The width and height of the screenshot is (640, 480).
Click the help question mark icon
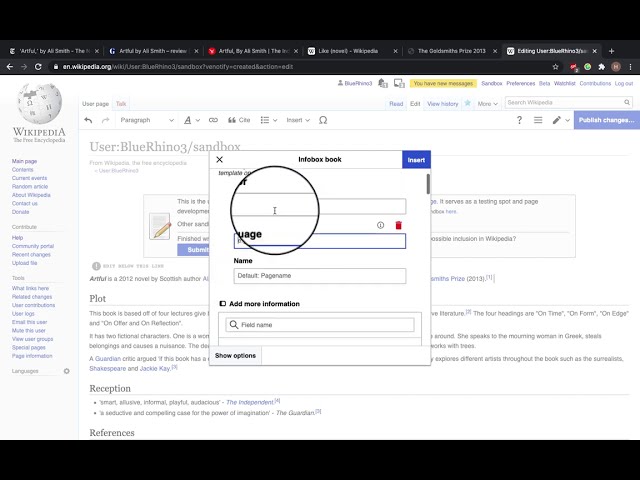[x=519, y=120]
